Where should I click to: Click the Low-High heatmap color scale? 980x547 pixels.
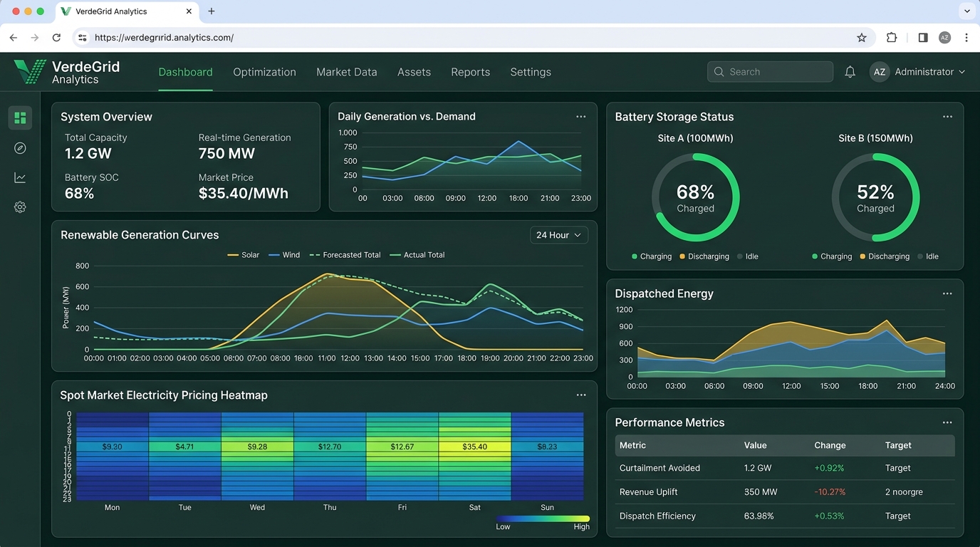(543, 519)
